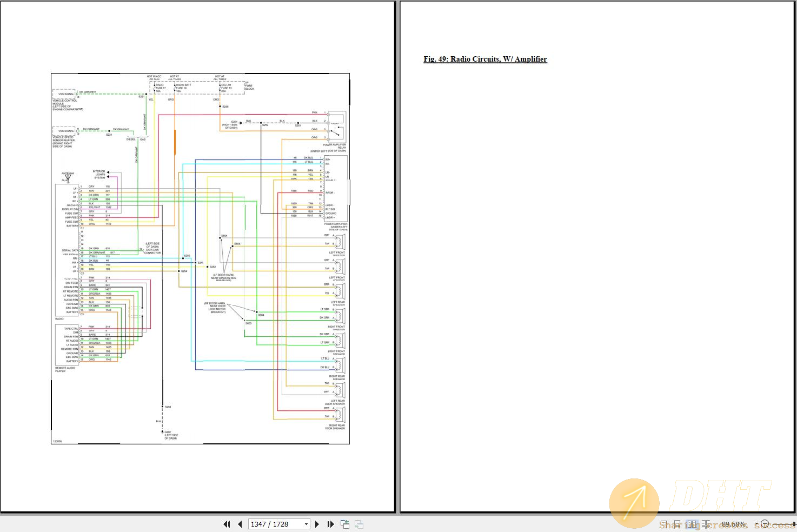Click the VEHICLE CONTROL MODULE label

pos(65,102)
